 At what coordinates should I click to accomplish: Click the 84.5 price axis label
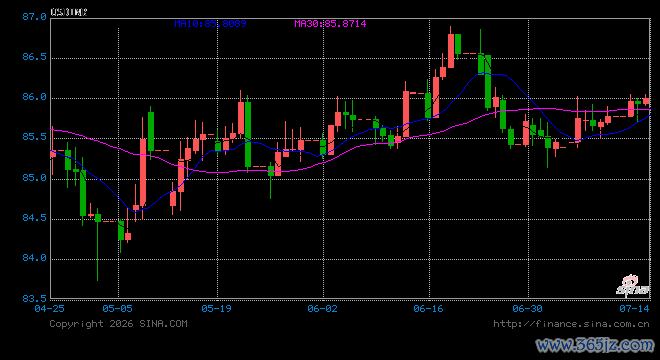34,218
